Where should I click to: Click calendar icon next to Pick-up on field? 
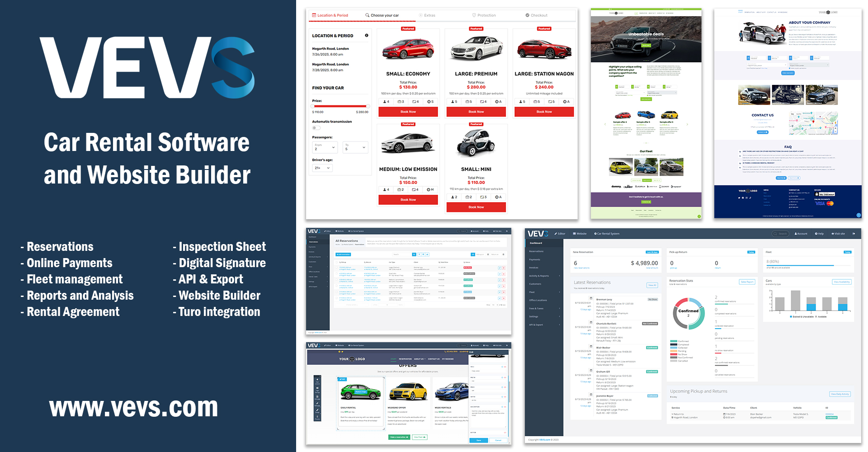488,254
